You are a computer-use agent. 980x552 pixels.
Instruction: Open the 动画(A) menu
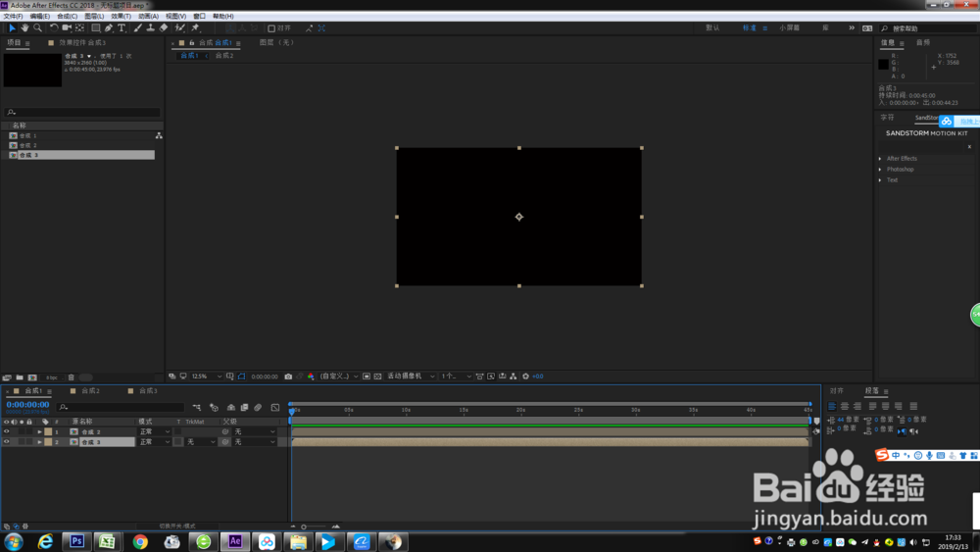click(148, 17)
